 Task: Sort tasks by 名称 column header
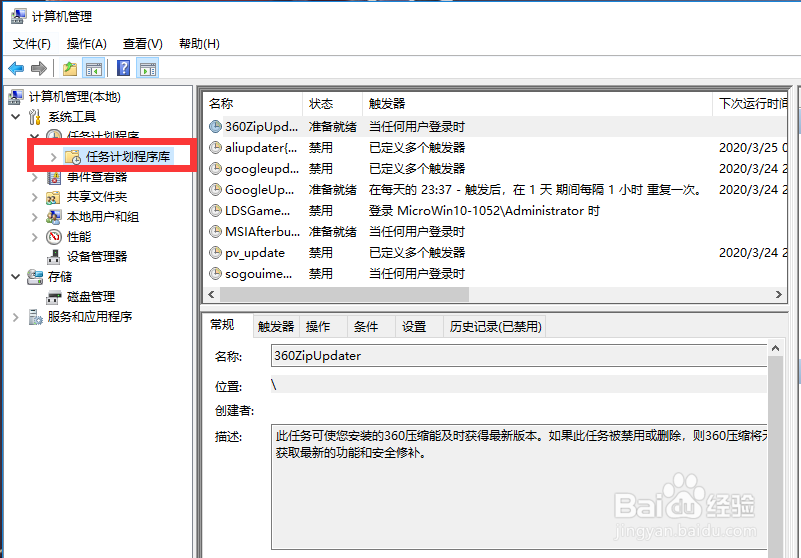(x=253, y=104)
